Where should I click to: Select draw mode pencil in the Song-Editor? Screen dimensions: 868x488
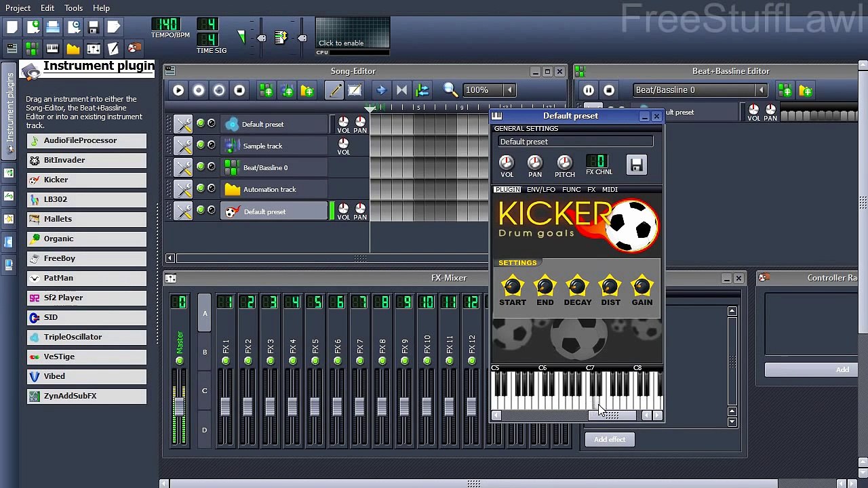pos(334,90)
